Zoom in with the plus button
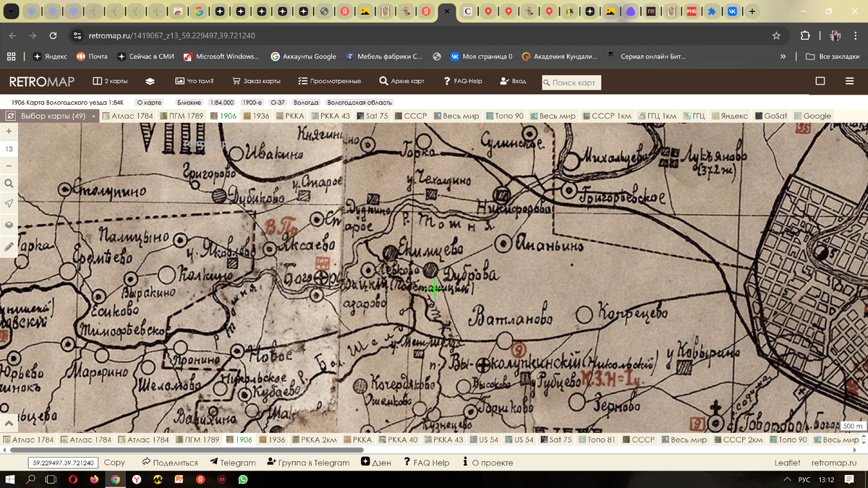868x488 pixels. [x=9, y=132]
